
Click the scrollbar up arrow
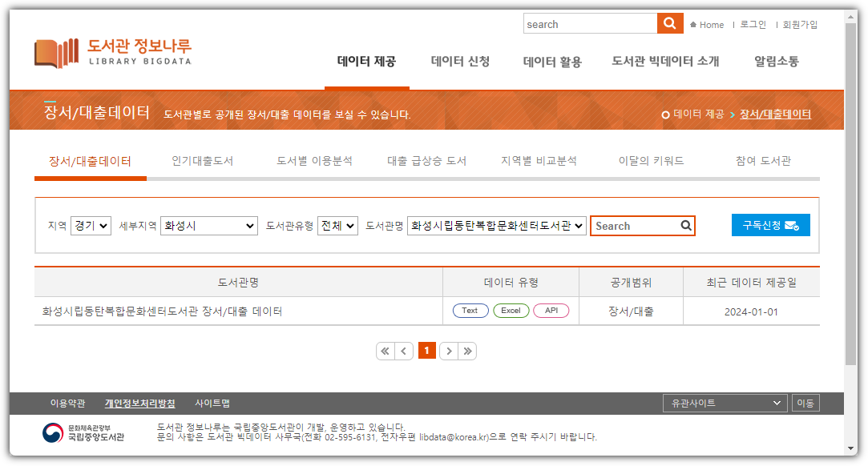coord(851,17)
